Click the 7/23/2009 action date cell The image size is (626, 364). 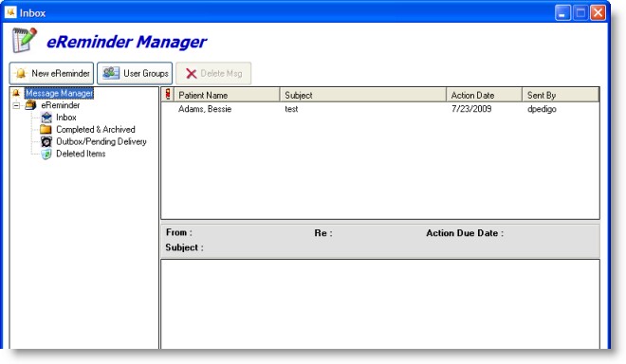[x=471, y=109]
